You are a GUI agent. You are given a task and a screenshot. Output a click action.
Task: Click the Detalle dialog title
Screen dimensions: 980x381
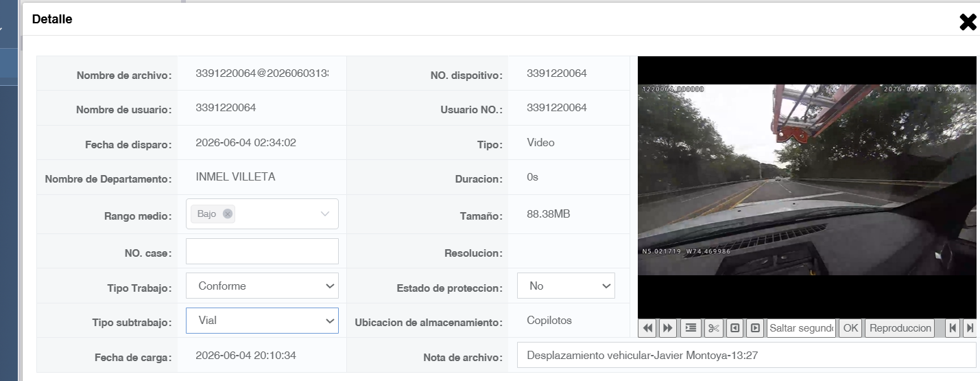[x=52, y=19]
